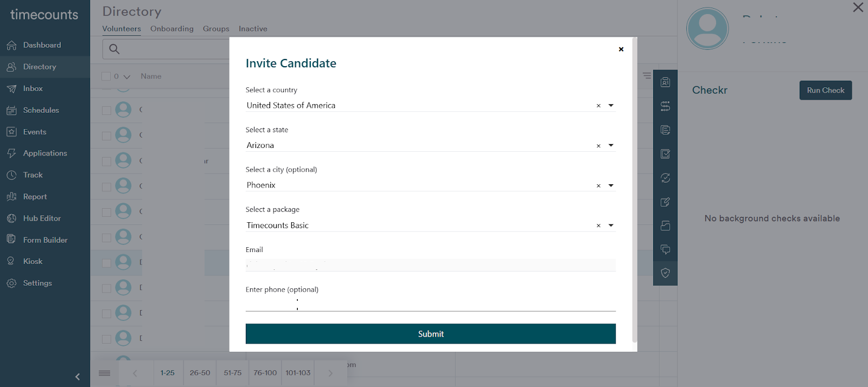Open the chat bubbles icon in the side strip
This screenshot has height=387, width=868.
click(665, 249)
